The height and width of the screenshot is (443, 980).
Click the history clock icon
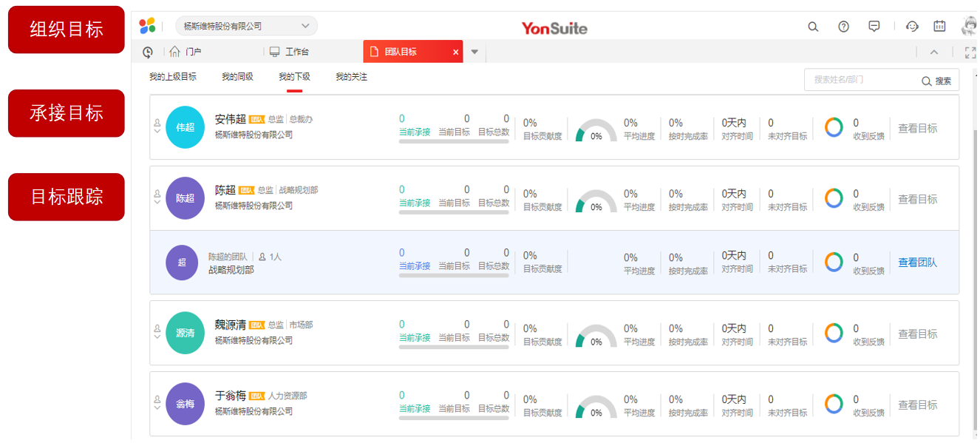[x=148, y=52]
